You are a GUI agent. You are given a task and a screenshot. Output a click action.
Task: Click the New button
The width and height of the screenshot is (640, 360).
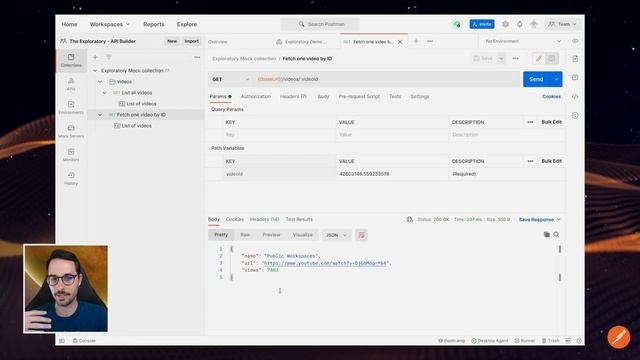point(172,41)
